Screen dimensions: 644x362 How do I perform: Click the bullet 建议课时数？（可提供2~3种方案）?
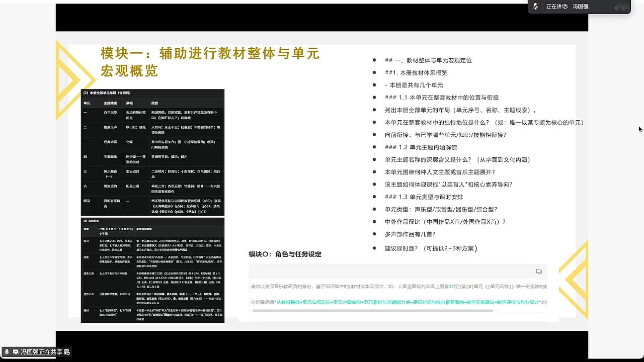pyautogui.click(x=431, y=248)
